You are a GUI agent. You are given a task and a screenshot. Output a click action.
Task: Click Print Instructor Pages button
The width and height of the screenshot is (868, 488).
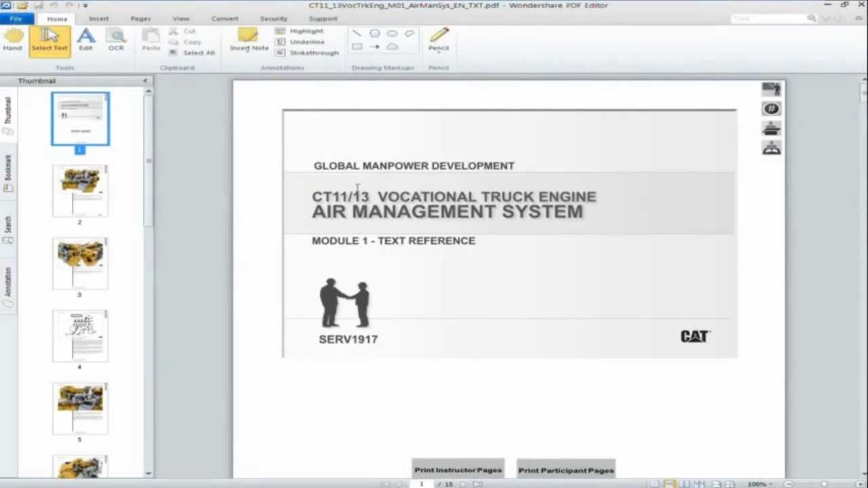coord(458,469)
